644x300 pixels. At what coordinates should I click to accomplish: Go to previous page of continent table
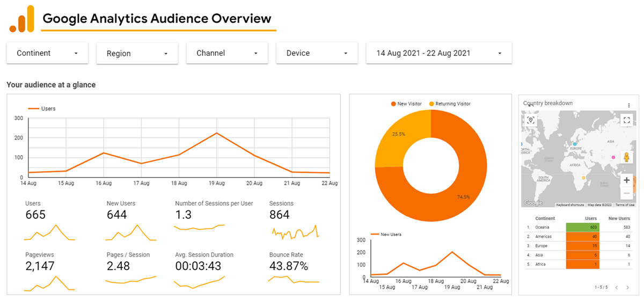coord(617,288)
